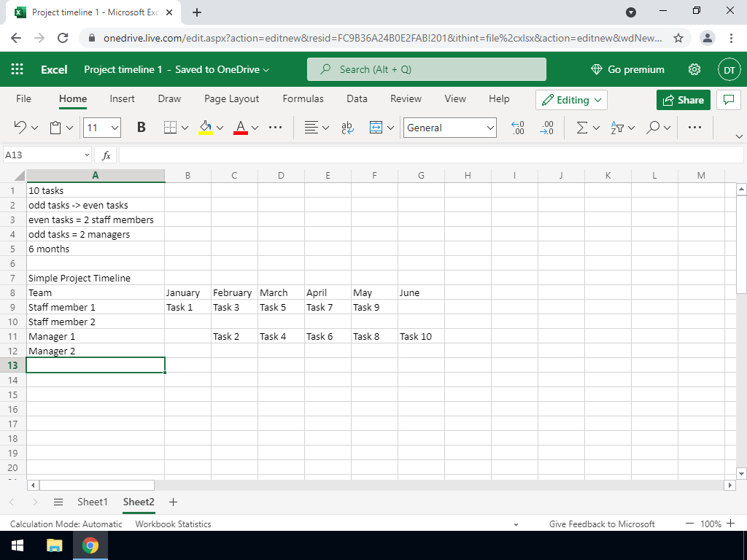Viewport: 747px width, 560px height.
Task: Toggle wrap text on selected cell
Action: click(x=347, y=128)
